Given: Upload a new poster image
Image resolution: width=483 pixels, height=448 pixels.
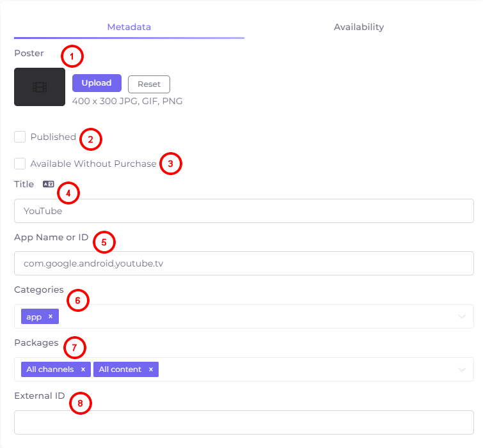Looking at the screenshot, I should [x=97, y=83].
